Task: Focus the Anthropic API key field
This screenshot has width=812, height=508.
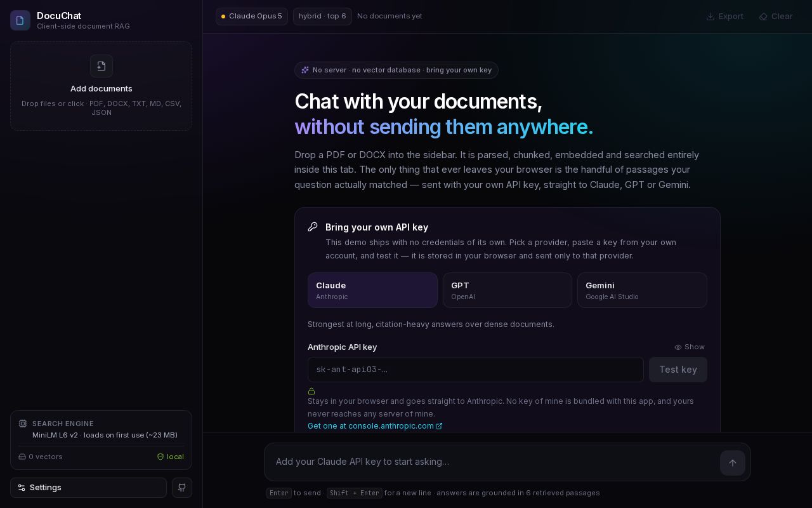Action: 476,370
